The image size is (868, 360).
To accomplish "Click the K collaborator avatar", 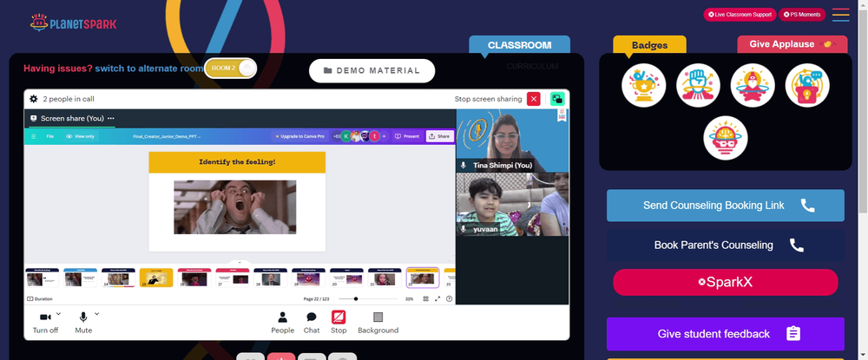I will [x=346, y=136].
